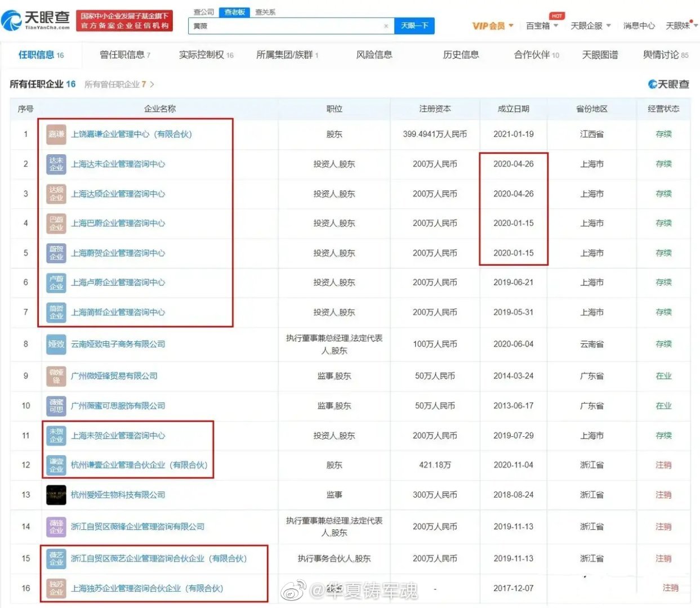Image resolution: width=700 pixels, height=608 pixels.
Task: Expand the 天眼企服 dropdown
Action: [x=587, y=26]
